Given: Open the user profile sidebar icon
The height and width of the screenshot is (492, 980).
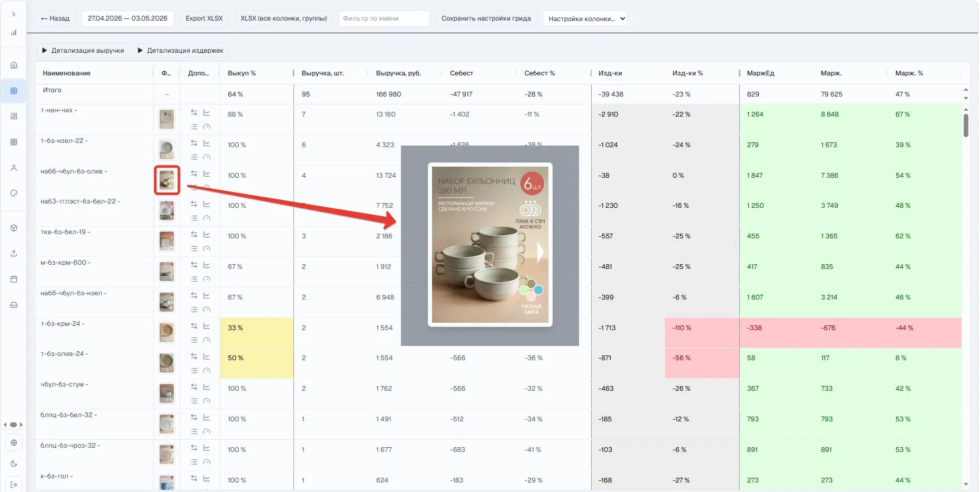Looking at the screenshot, I should point(14,168).
